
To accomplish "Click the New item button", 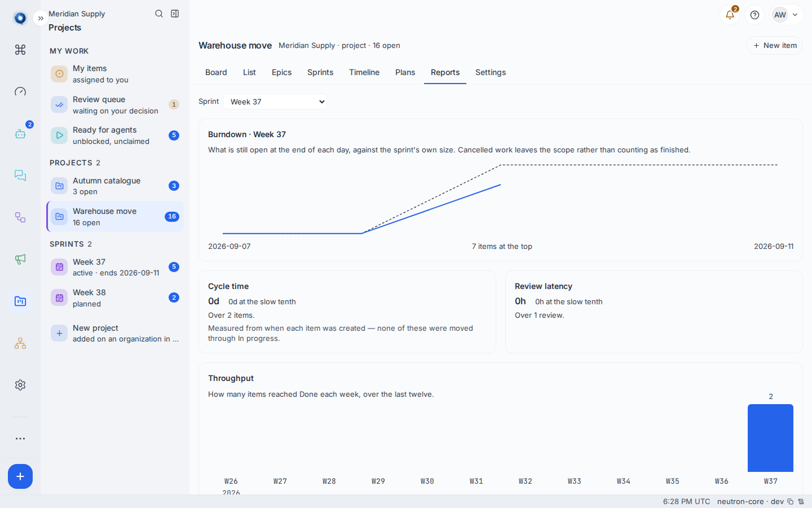I will click(775, 45).
